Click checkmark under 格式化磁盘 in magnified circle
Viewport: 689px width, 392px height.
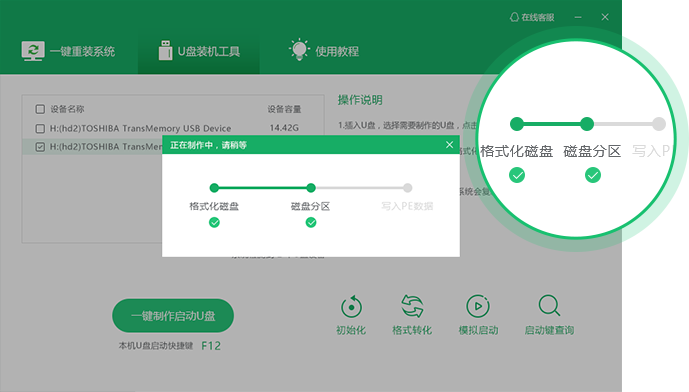pyautogui.click(x=517, y=175)
